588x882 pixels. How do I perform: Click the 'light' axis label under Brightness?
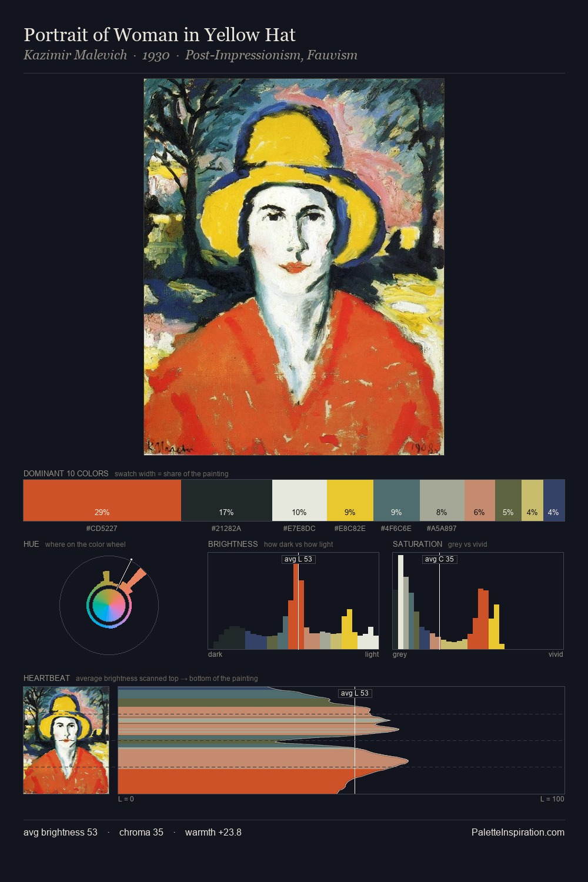(x=372, y=654)
